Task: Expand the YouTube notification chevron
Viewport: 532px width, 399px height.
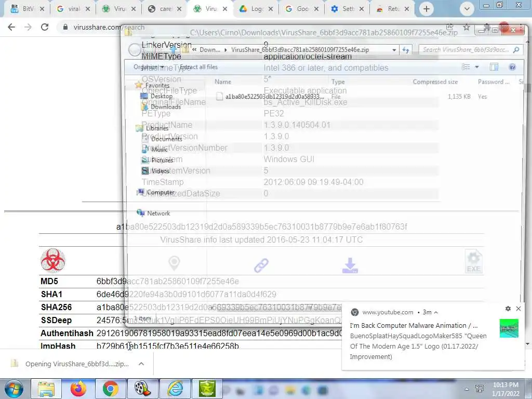Action: pos(436,312)
